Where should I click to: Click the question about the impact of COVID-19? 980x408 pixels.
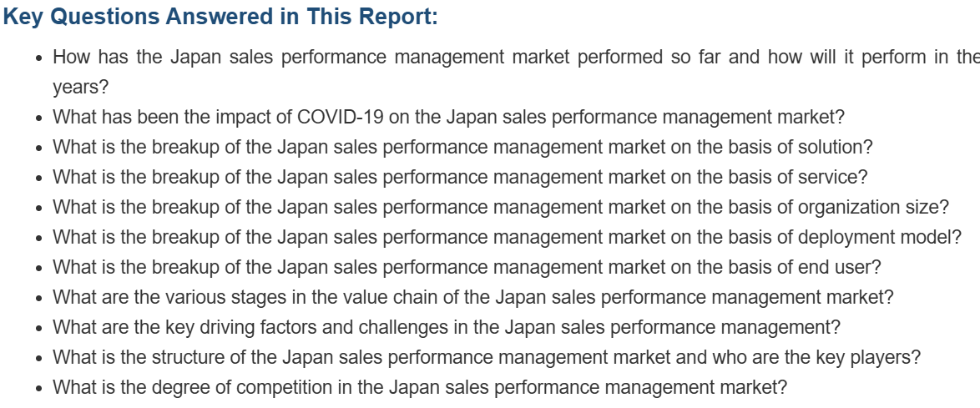click(448, 117)
